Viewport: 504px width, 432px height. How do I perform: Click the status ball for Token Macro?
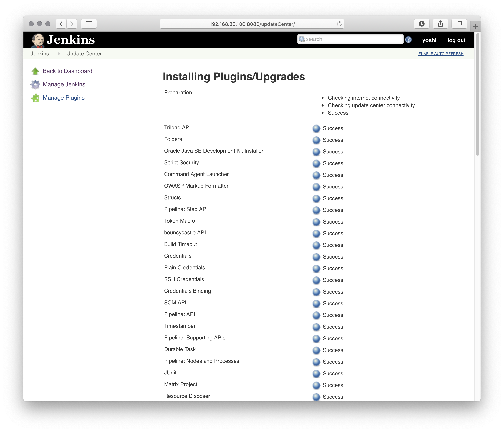316,222
